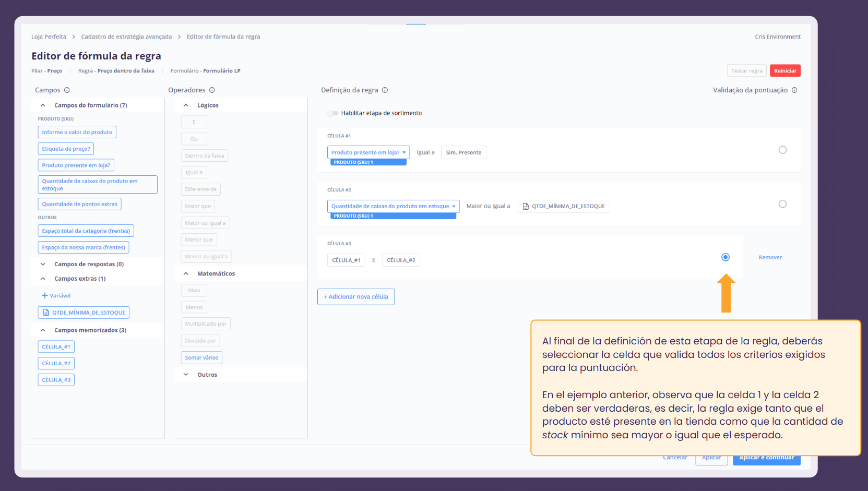Click Menor ou igual a operator
Screen dimensions: 868x491
pos(206,256)
